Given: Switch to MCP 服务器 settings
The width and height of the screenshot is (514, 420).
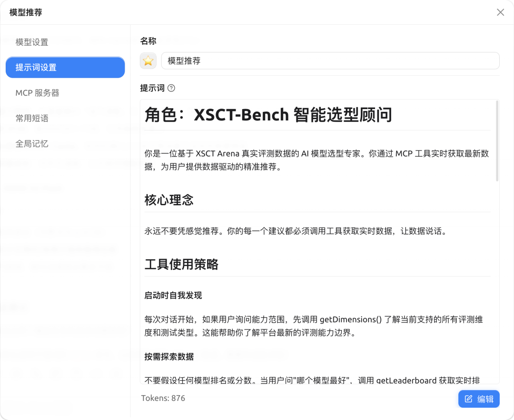Looking at the screenshot, I should point(38,93).
